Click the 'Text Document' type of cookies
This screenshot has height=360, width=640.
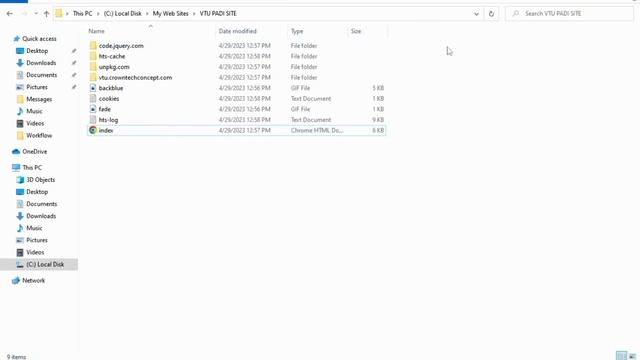311,99
